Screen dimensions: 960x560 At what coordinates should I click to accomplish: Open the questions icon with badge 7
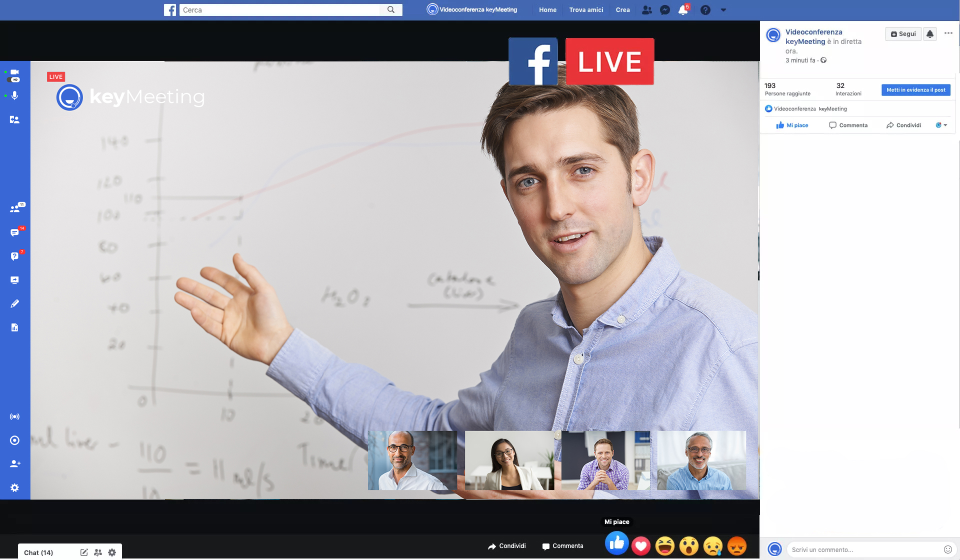14,256
